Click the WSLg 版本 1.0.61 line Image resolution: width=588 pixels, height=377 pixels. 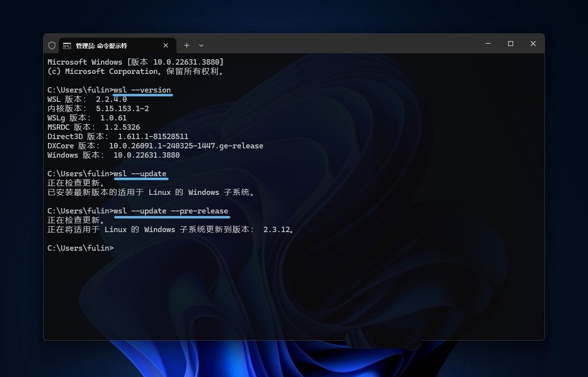coord(87,118)
